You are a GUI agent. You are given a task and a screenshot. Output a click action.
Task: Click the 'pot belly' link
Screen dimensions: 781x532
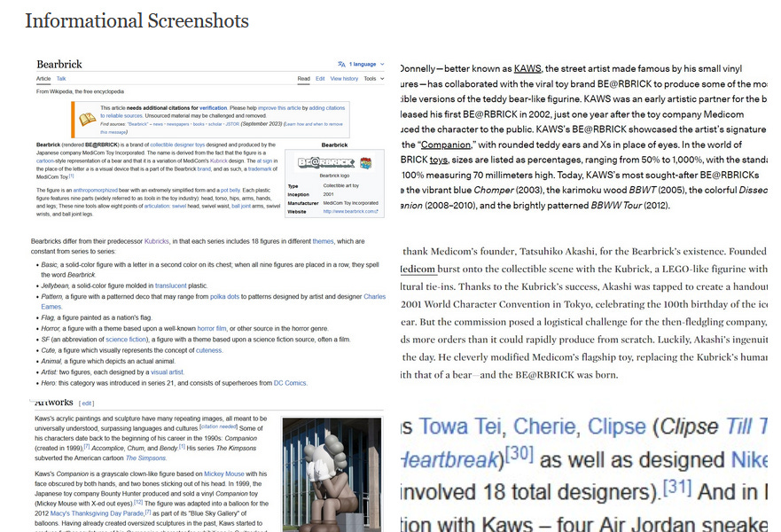point(230,191)
